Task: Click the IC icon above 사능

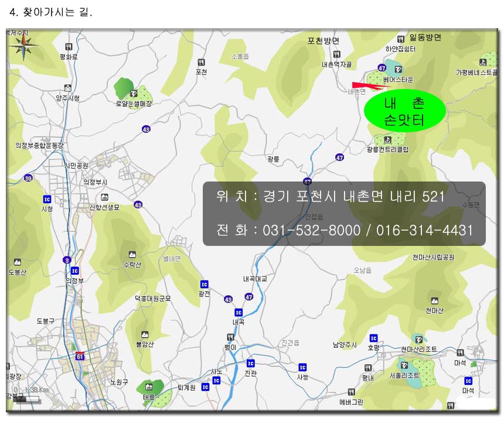Action: coord(302,367)
